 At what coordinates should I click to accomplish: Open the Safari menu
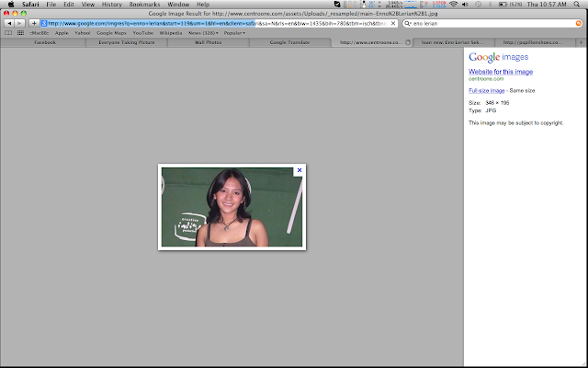click(x=30, y=5)
